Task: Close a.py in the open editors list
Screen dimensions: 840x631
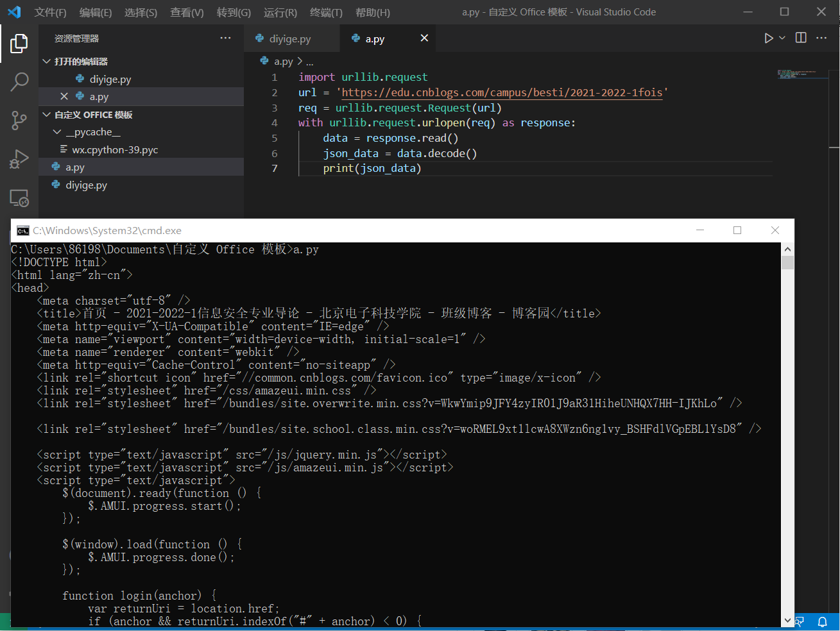Action: [x=64, y=96]
